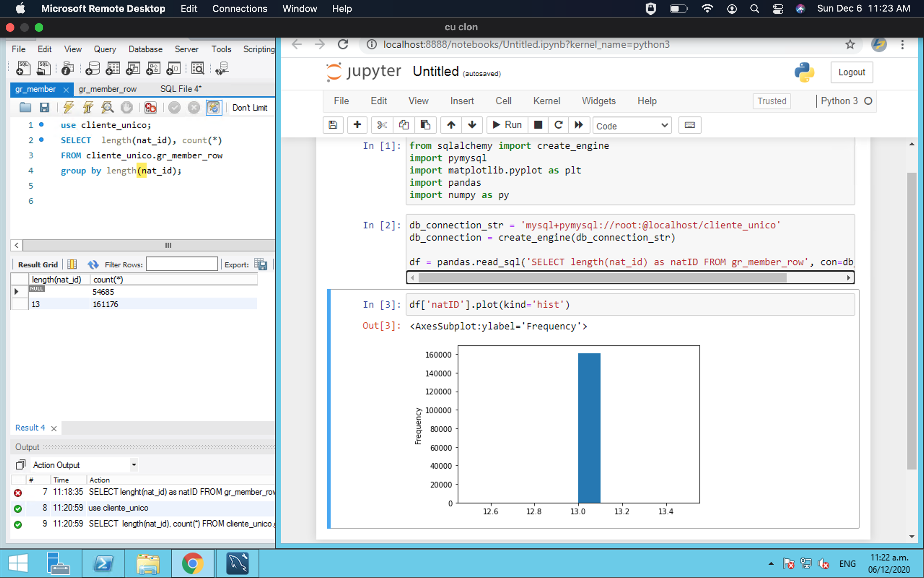The height and width of the screenshot is (578, 924).
Task: Open the Query menu in Workbench
Action: click(x=105, y=49)
